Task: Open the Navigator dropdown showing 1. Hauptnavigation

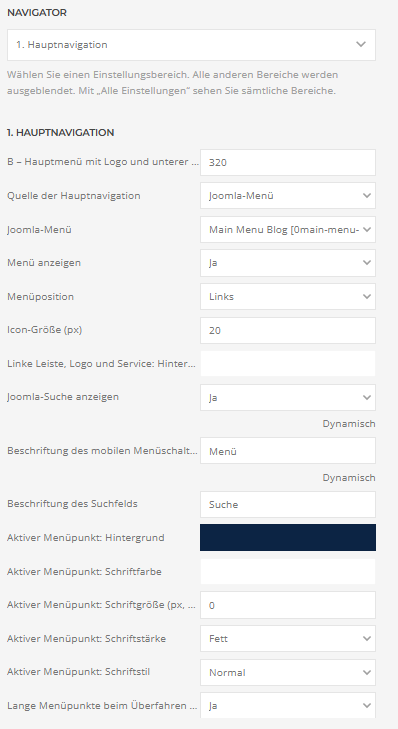Action: (191, 45)
